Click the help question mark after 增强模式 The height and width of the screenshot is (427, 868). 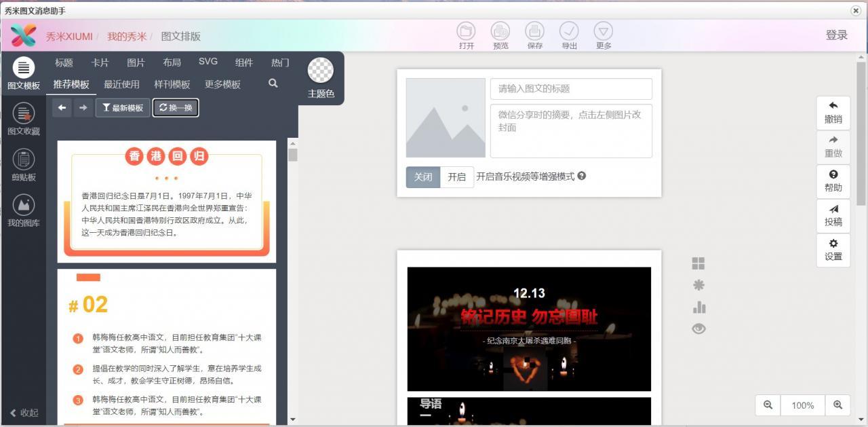click(x=582, y=176)
